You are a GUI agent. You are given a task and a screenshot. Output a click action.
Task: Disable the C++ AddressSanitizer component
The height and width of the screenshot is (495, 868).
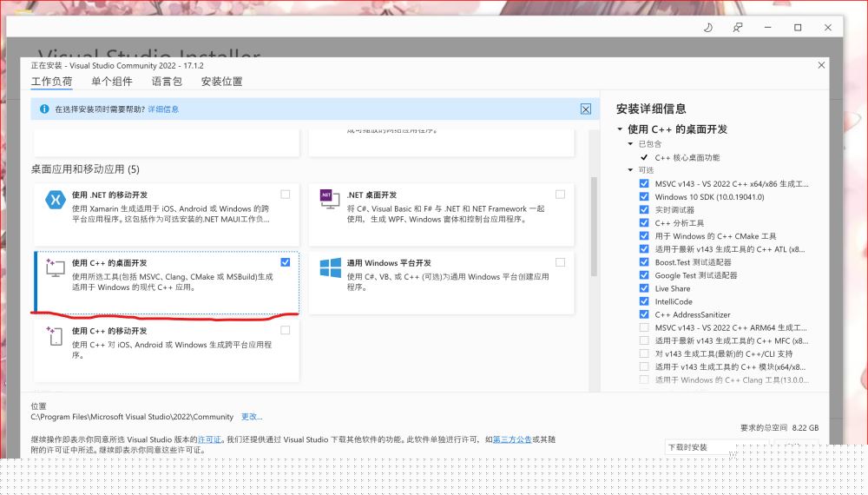[x=643, y=314]
